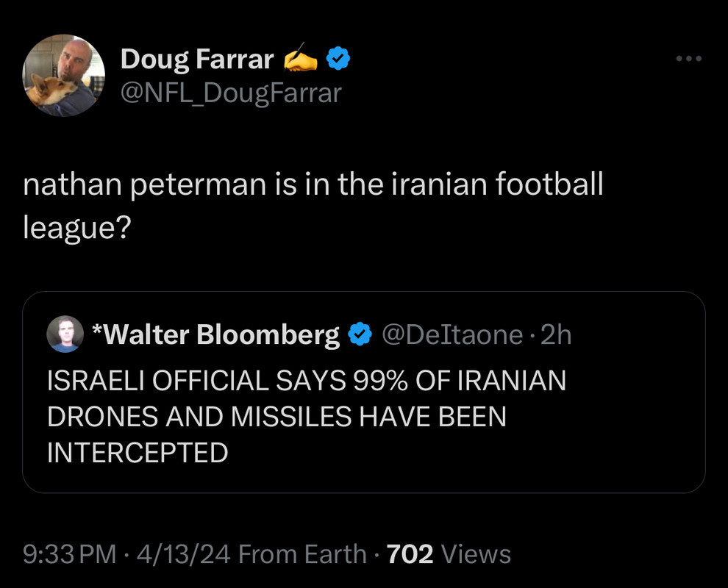Click the writing hand emoji after Doug Farrar
The image size is (728, 588).
(x=301, y=59)
